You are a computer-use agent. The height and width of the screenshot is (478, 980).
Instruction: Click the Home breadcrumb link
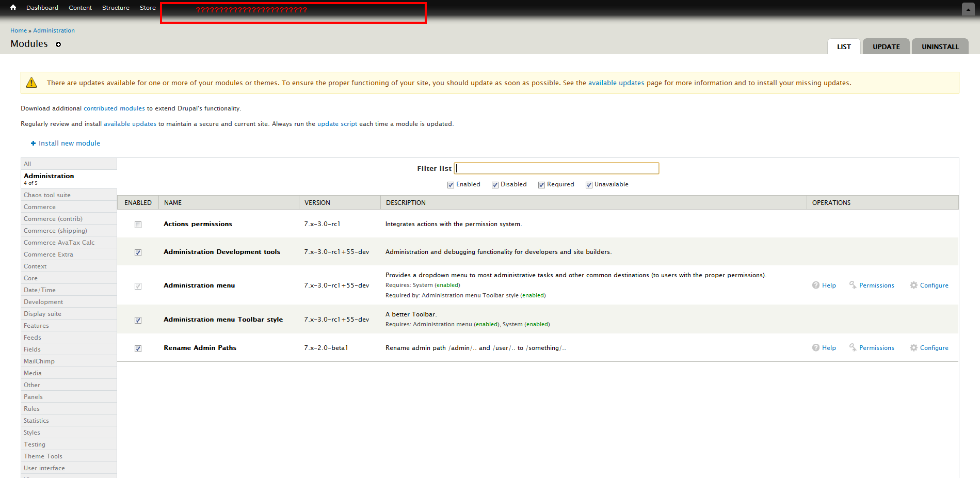click(19, 30)
